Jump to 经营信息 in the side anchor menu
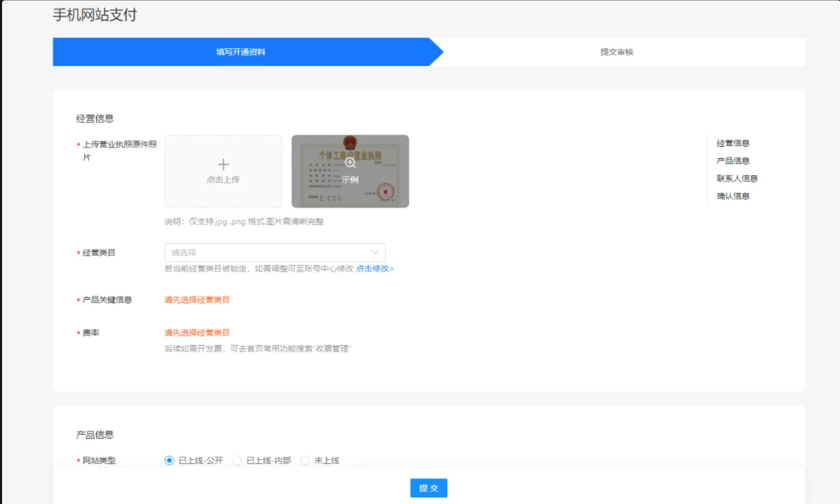 click(733, 143)
